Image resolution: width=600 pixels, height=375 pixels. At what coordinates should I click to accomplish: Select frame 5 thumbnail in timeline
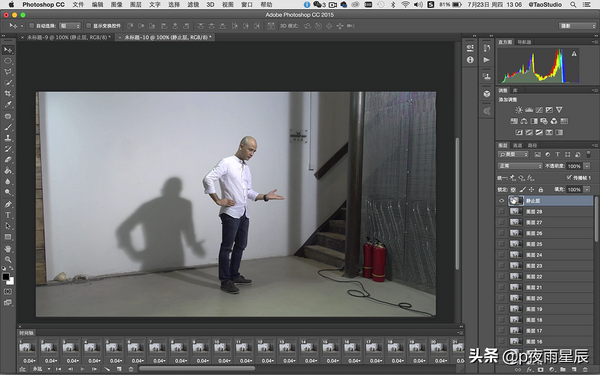[x=114, y=347]
